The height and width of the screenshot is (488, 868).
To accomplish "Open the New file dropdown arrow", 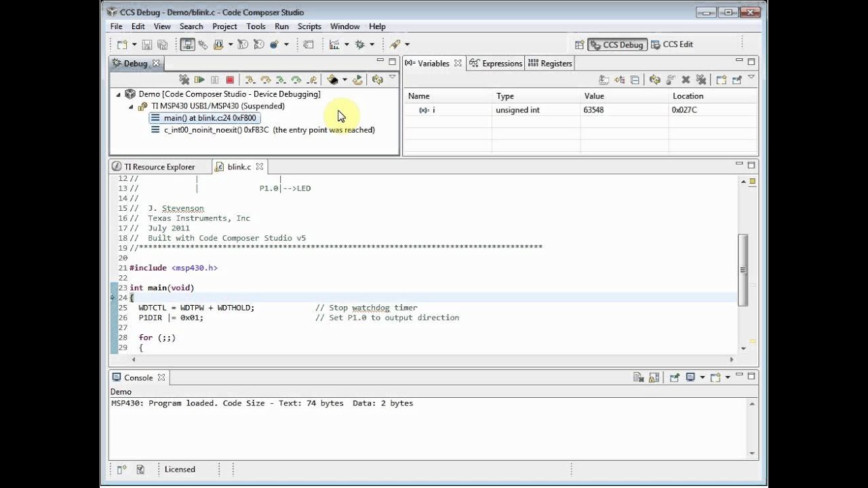I will click(134, 45).
